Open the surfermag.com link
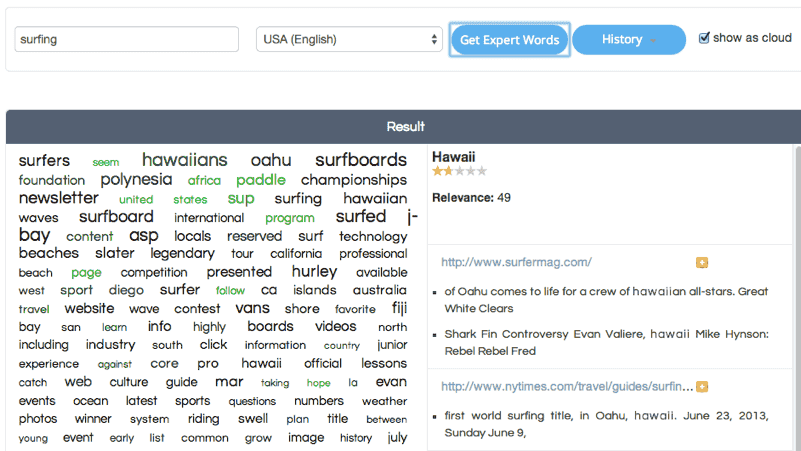 click(516, 263)
